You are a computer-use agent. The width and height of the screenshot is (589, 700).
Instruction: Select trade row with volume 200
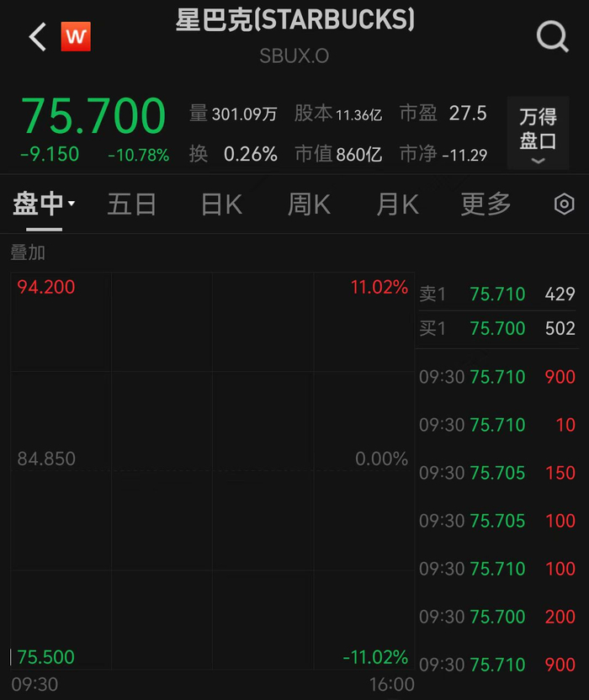click(497, 617)
